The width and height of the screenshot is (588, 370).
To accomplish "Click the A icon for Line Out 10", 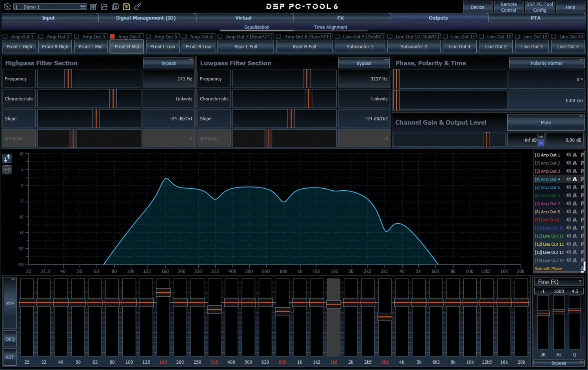I will 575,228.
